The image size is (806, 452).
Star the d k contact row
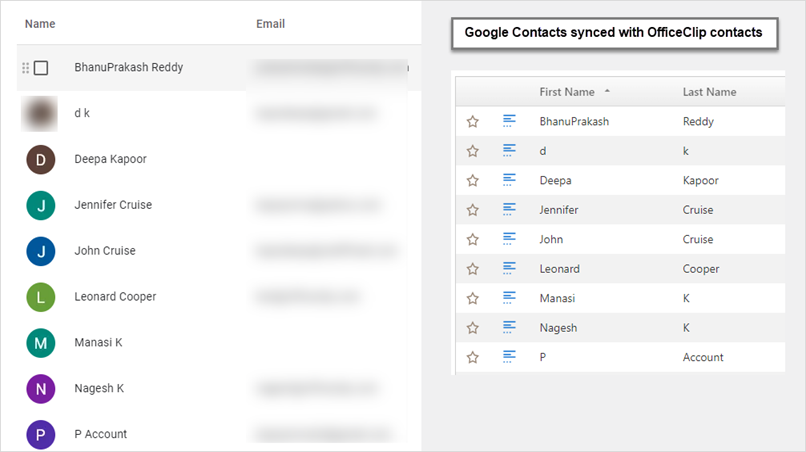point(472,151)
